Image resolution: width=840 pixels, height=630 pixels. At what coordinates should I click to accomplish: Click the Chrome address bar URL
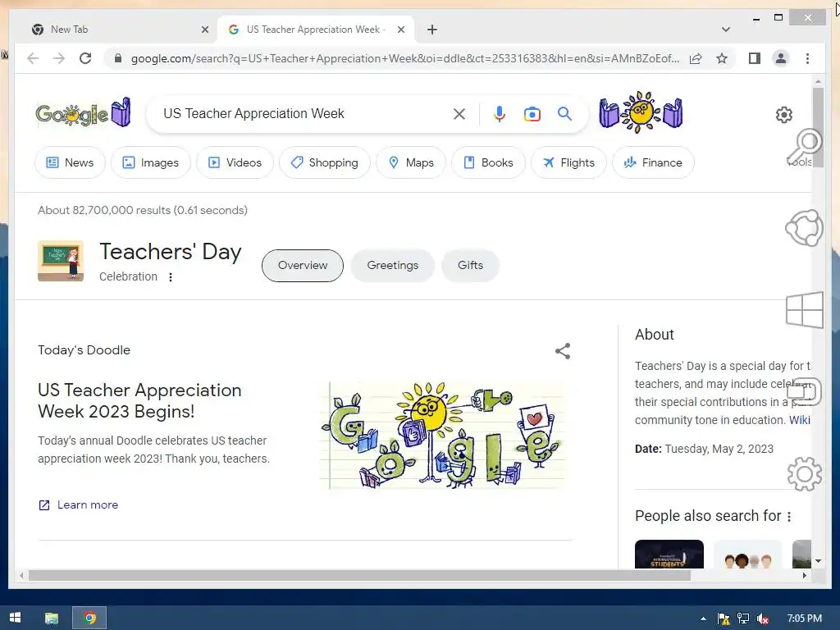(x=405, y=58)
